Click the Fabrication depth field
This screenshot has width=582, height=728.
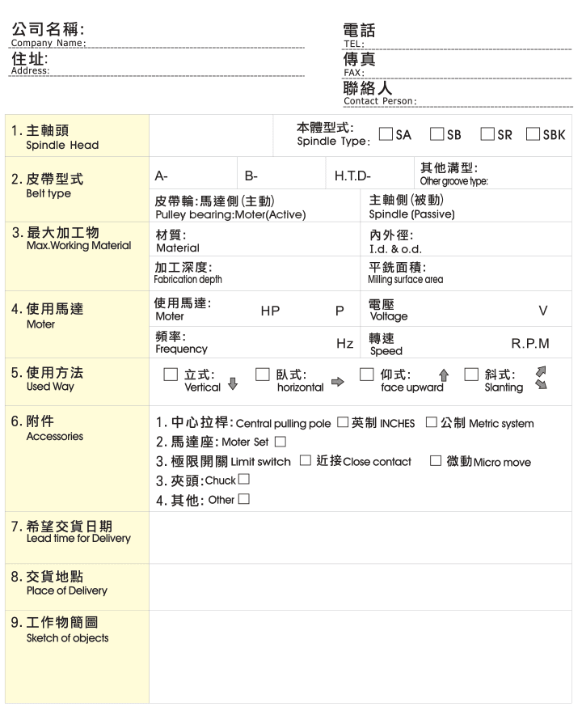[x=255, y=273]
